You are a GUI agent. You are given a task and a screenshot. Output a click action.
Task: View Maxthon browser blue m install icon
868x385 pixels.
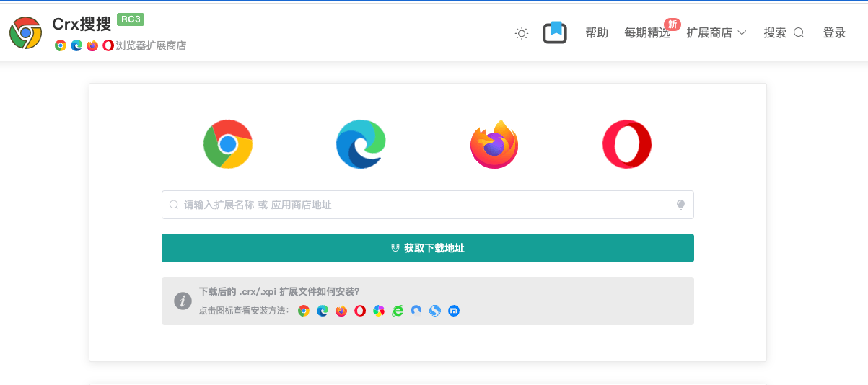(454, 311)
